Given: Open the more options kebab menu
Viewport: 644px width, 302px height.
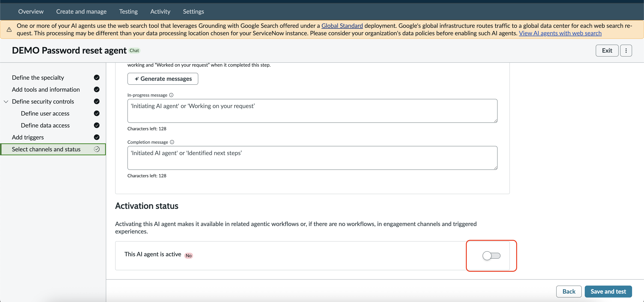Looking at the screenshot, I should click(626, 51).
